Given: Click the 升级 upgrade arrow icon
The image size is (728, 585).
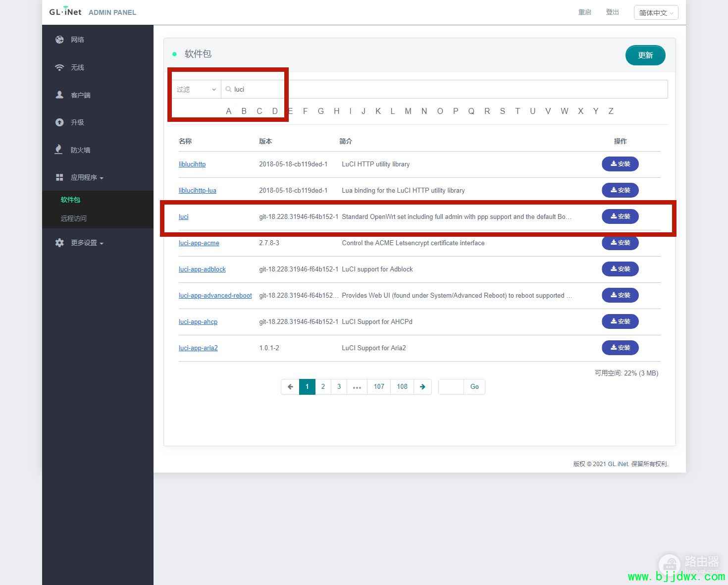Looking at the screenshot, I should point(59,122).
